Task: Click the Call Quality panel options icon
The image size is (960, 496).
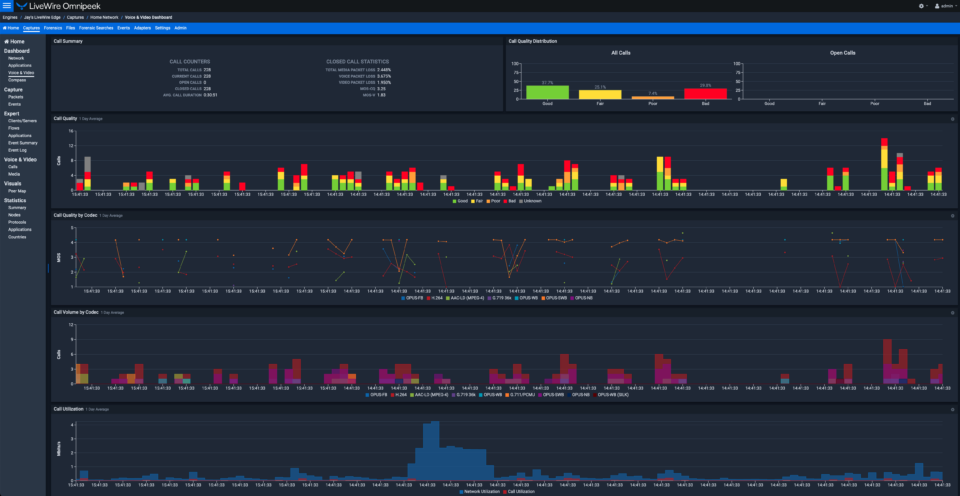Action: click(951, 118)
